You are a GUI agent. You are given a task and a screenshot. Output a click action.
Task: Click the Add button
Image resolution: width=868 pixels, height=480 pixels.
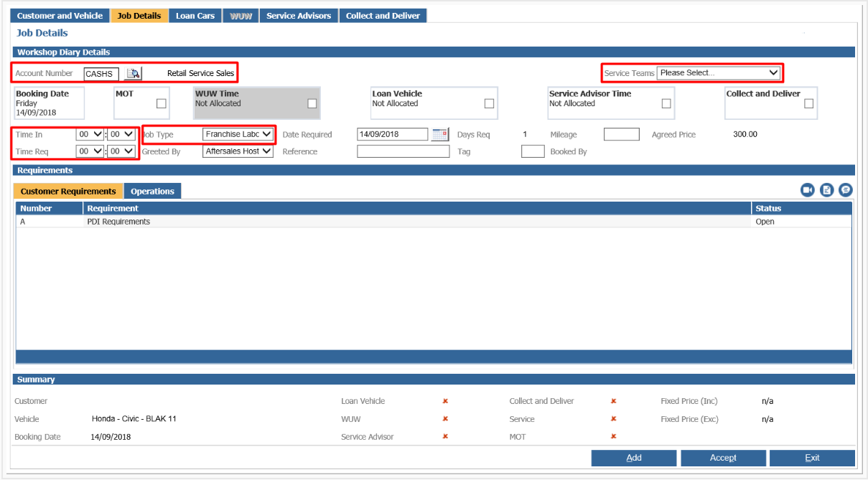pos(633,458)
